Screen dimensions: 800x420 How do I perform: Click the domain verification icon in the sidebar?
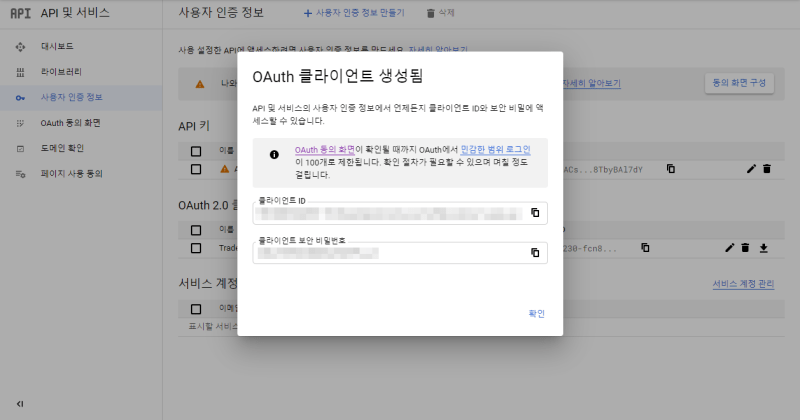coord(20,149)
